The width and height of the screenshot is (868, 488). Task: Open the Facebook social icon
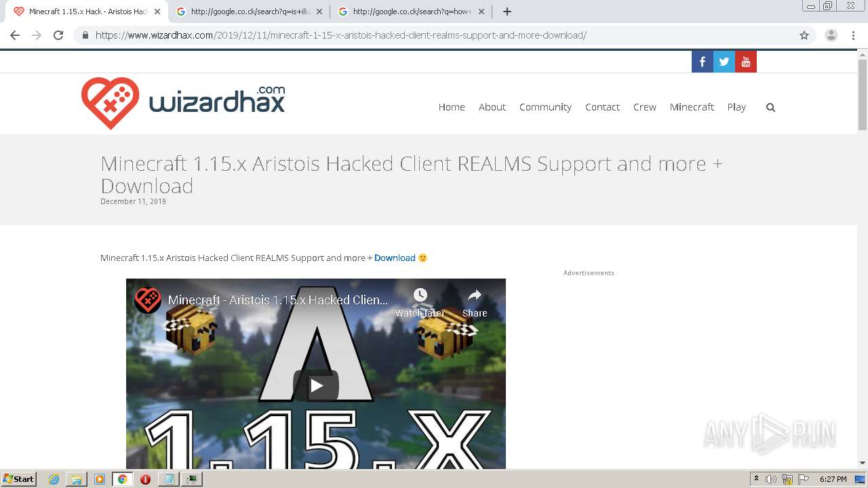click(x=703, y=62)
